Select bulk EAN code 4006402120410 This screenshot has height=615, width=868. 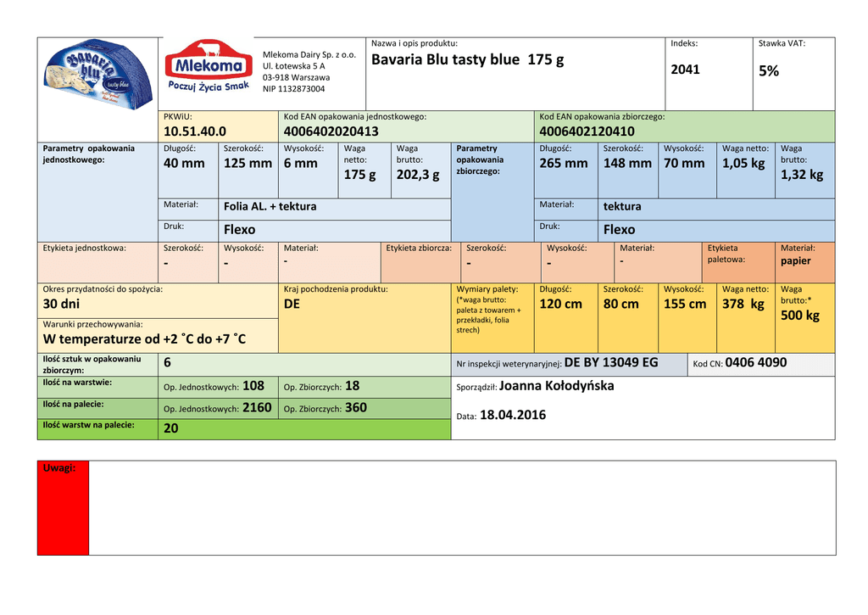[x=587, y=131]
